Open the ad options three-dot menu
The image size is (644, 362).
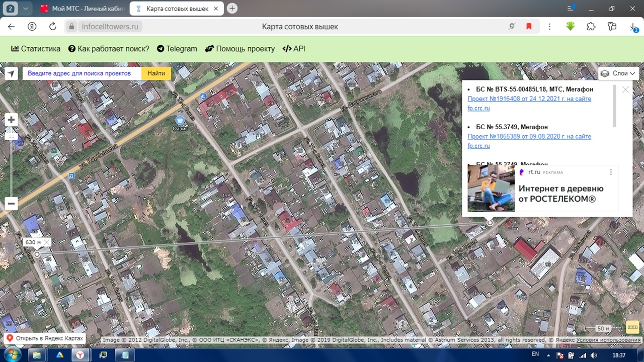(611, 172)
